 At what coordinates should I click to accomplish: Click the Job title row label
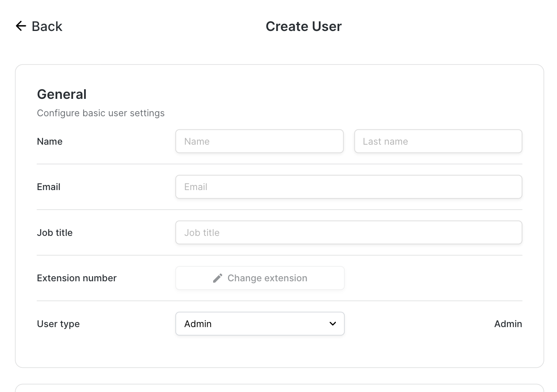click(55, 233)
